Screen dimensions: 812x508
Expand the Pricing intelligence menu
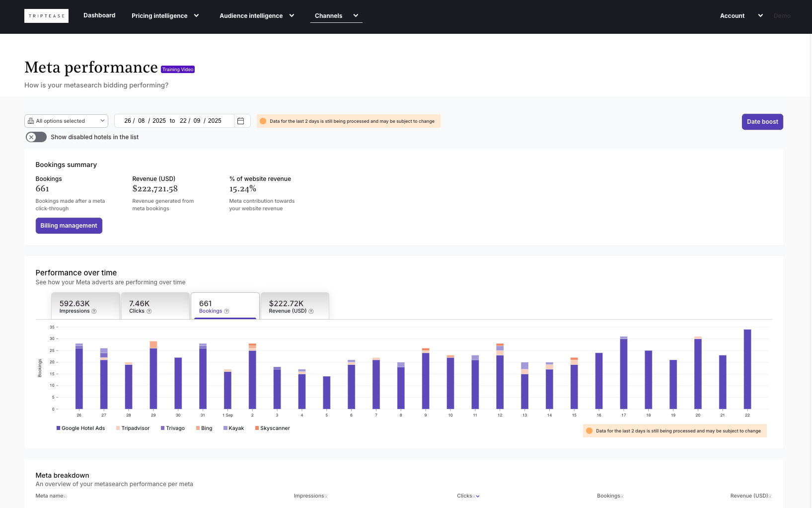tap(165, 16)
